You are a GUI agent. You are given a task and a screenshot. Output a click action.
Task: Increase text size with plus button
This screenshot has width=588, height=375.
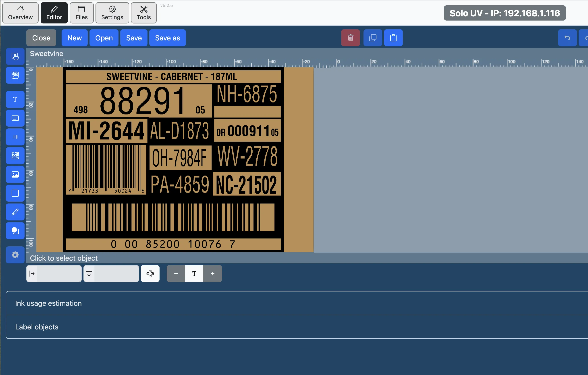click(213, 274)
